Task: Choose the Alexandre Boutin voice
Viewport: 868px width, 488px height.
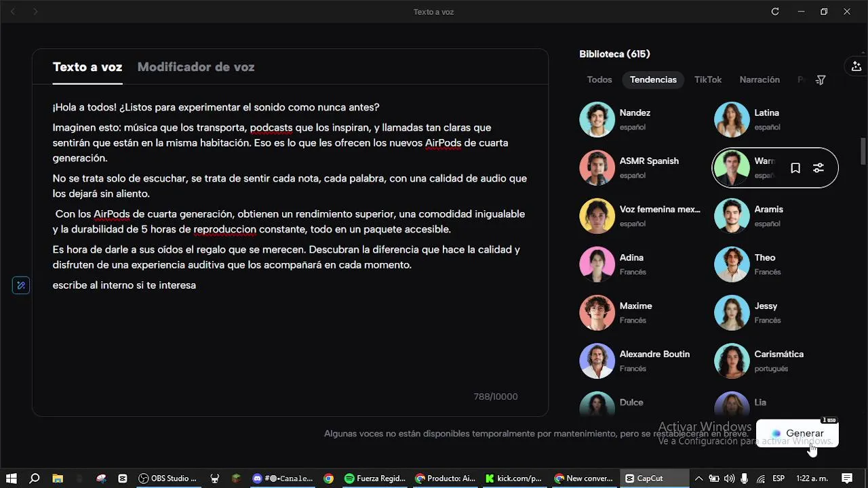Action: tap(641, 361)
